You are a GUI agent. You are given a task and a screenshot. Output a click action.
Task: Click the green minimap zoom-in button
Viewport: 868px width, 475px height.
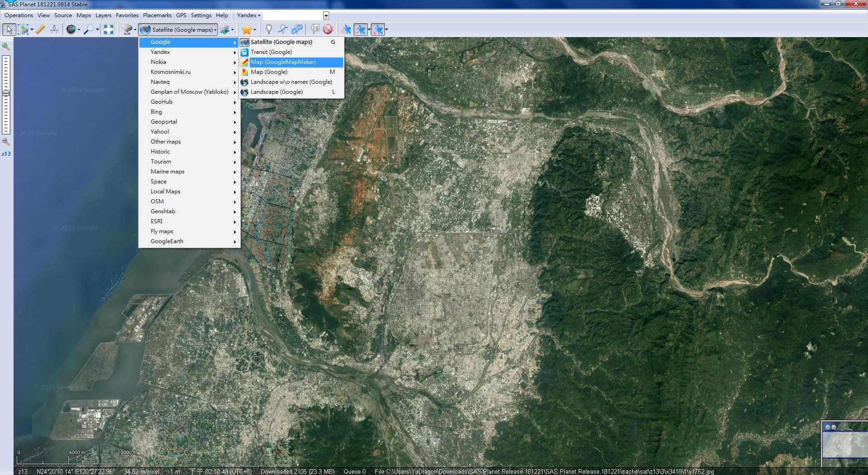click(x=828, y=427)
